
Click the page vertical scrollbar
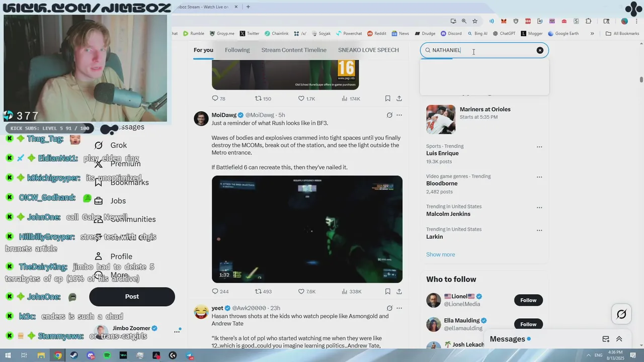[x=641, y=79]
